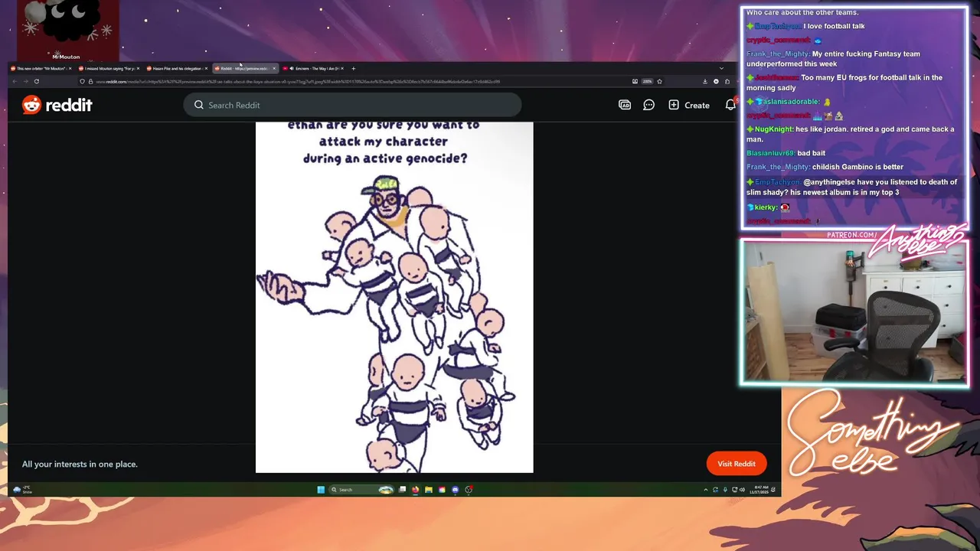This screenshot has width=980, height=551.
Task: Click the browser forward arrow
Action: [25, 81]
